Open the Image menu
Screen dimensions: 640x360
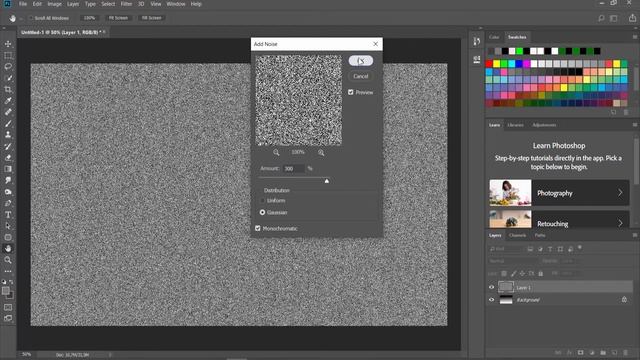click(x=54, y=4)
